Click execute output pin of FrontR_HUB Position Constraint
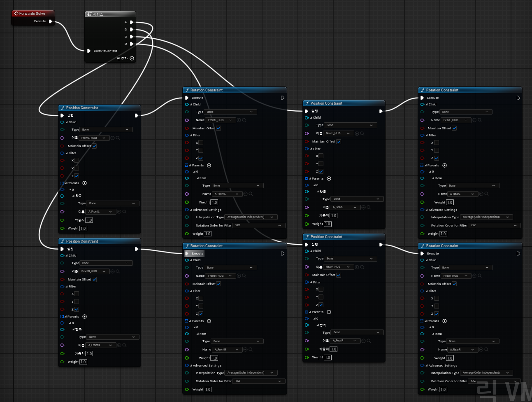The width and height of the screenshot is (532, 402). tap(137, 249)
